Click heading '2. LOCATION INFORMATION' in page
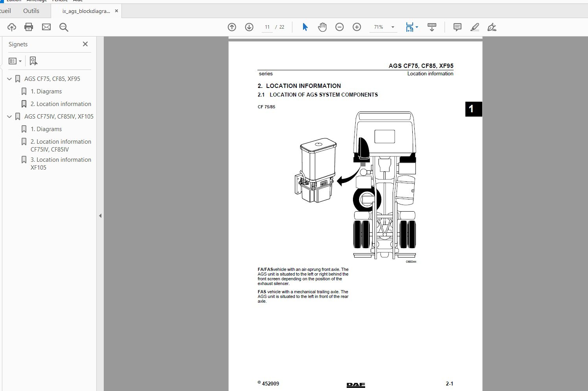This screenshot has width=588, height=391. coord(300,86)
